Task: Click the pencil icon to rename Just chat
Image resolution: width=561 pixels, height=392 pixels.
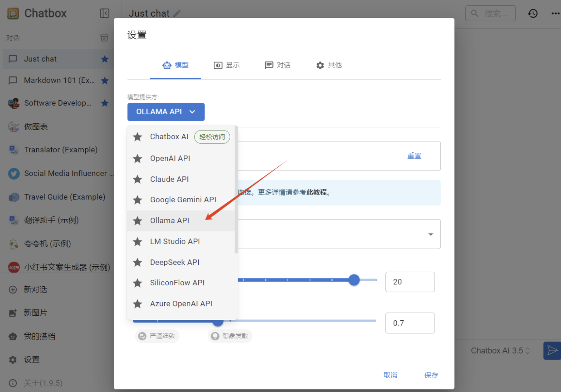Action: [177, 13]
